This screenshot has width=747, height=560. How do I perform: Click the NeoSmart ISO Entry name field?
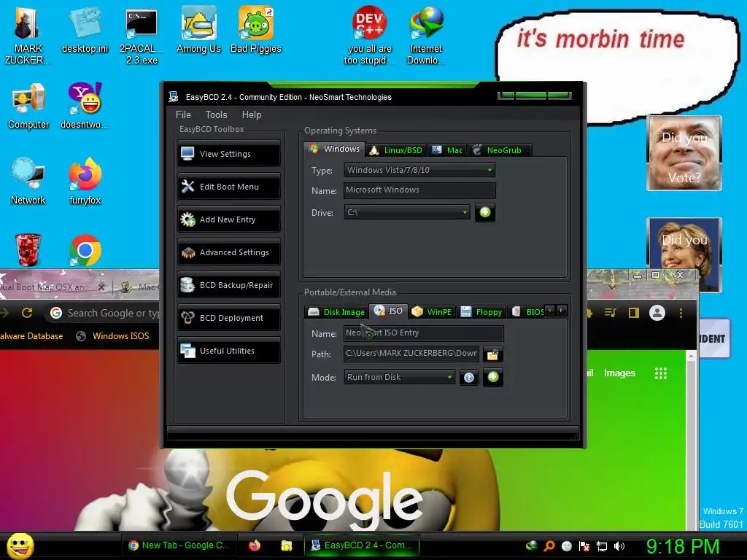point(423,332)
